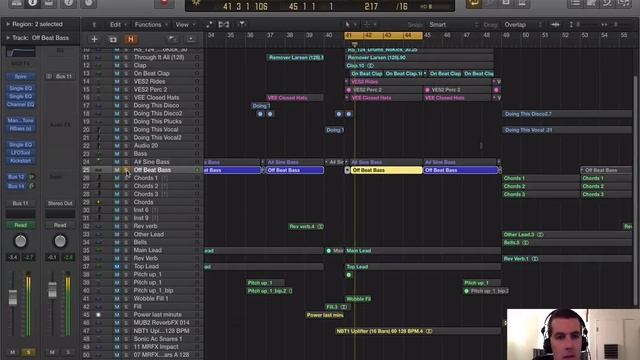The image size is (640, 360).
Task: Open the Note Pad icon in control bar
Action: click(591, 3)
